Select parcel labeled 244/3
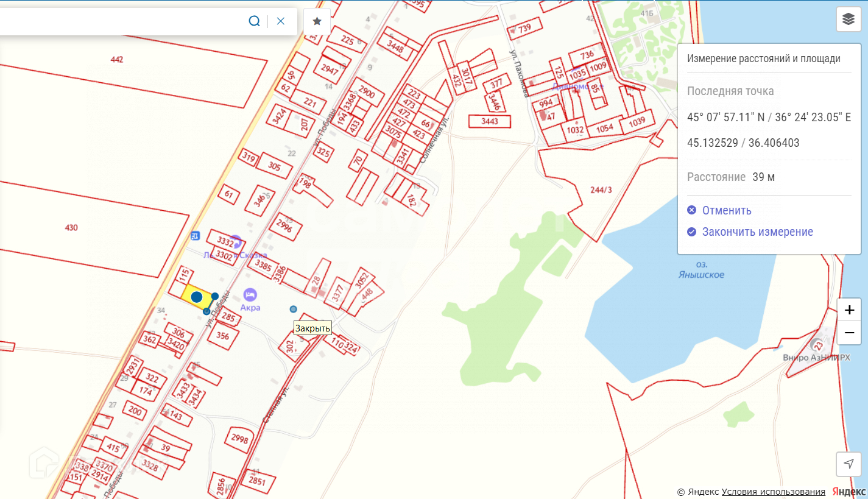868x499 pixels. (x=601, y=189)
